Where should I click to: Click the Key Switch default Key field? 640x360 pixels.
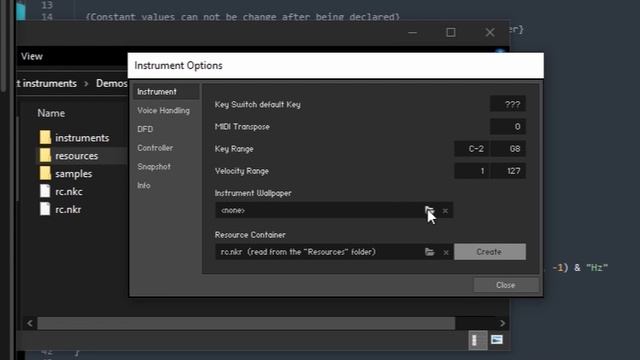[x=508, y=104]
